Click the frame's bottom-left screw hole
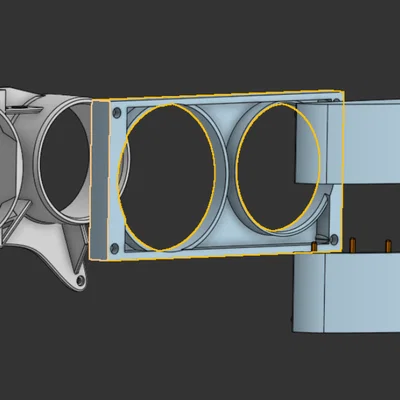This screenshot has height=400, width=400. pos(114,248)
